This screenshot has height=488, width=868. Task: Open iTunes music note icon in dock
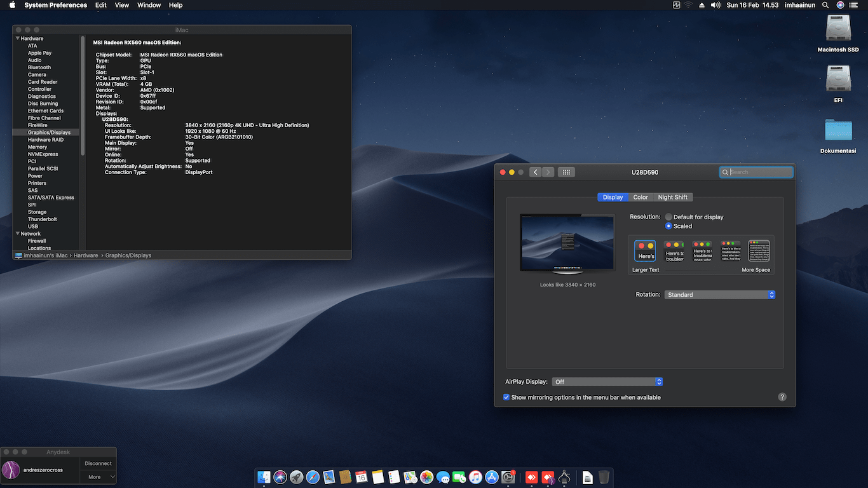tap(475, 477)
